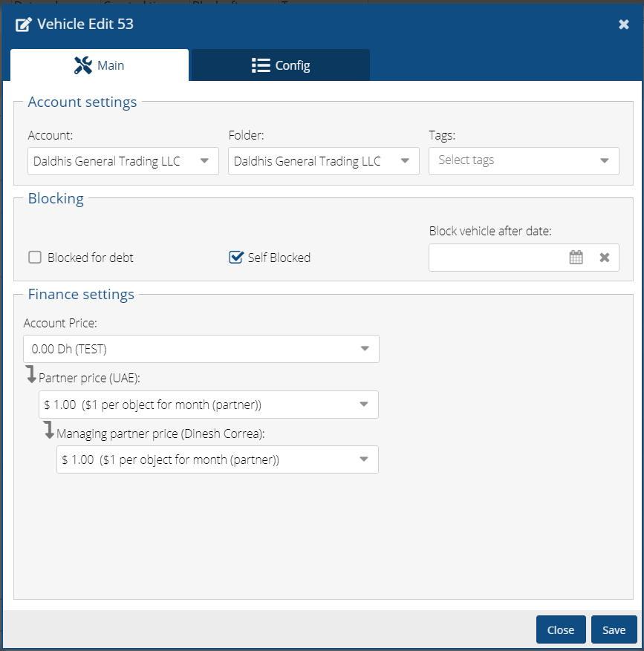Close the dialog with the X icon
Screen dimensions: 644x651
(624, 24)
